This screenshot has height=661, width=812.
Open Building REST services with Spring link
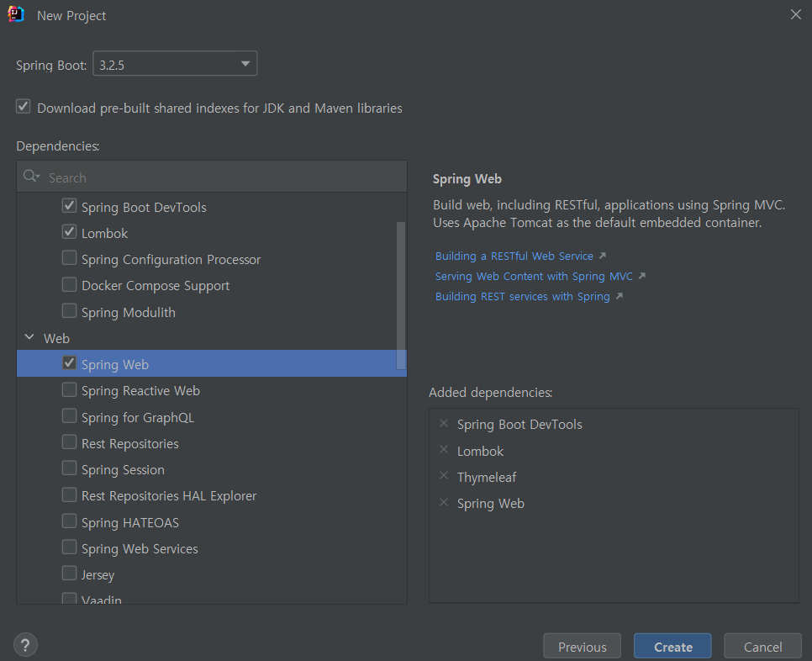coord(523,296)
